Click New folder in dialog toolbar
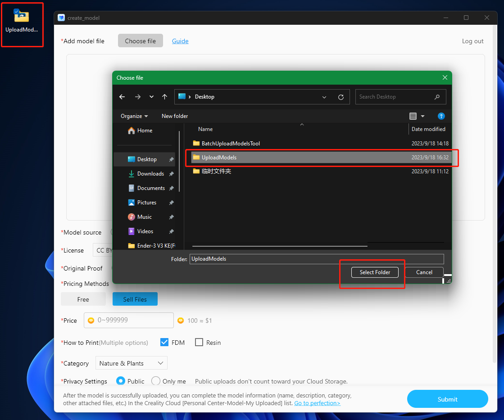 pyautogui.click(x=175, y=116)
